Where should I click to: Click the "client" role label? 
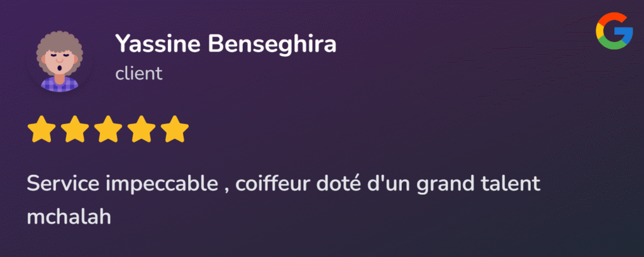tap(139, 74)
